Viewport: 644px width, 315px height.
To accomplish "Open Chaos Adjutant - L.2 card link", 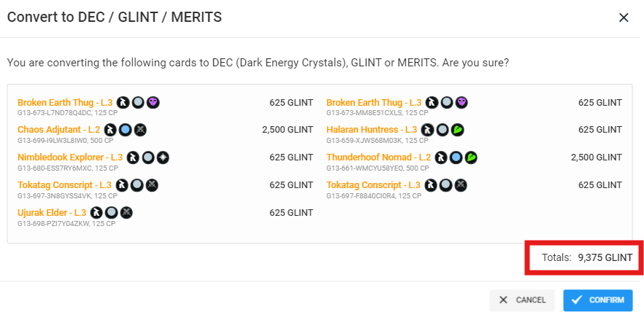I will (58, 130).
